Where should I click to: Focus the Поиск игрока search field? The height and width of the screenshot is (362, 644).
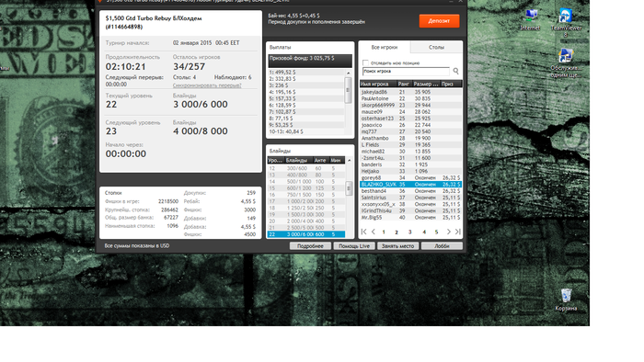click(406, 72)
